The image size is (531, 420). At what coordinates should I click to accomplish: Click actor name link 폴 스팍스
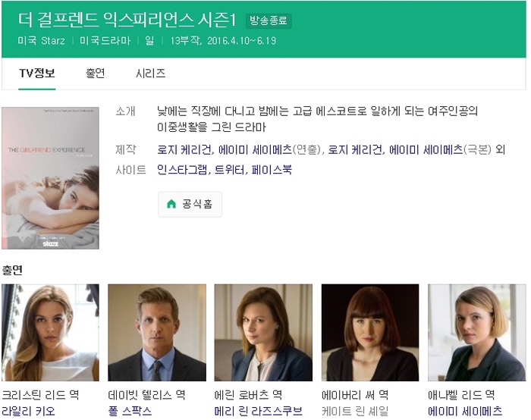point(130,411)
